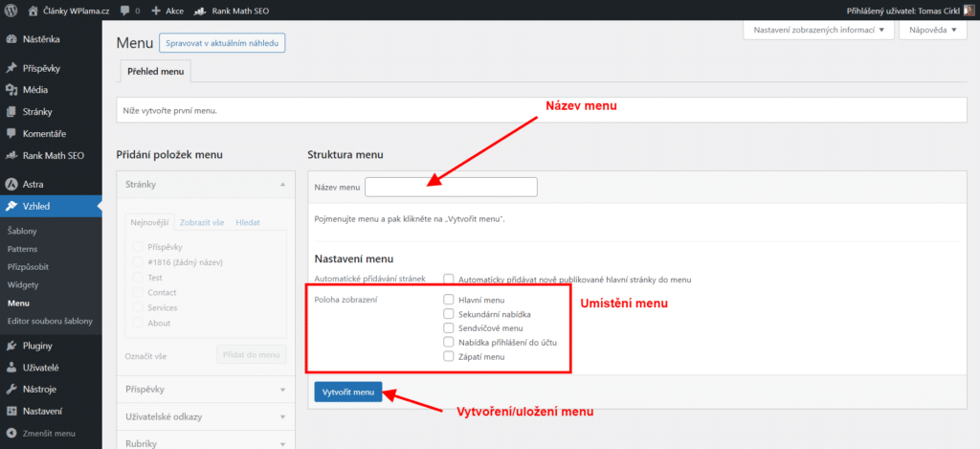Click the Zmenšit menu collapse arrow icon
The width and height of the screenshot is (980, 449).
[11, 434]
